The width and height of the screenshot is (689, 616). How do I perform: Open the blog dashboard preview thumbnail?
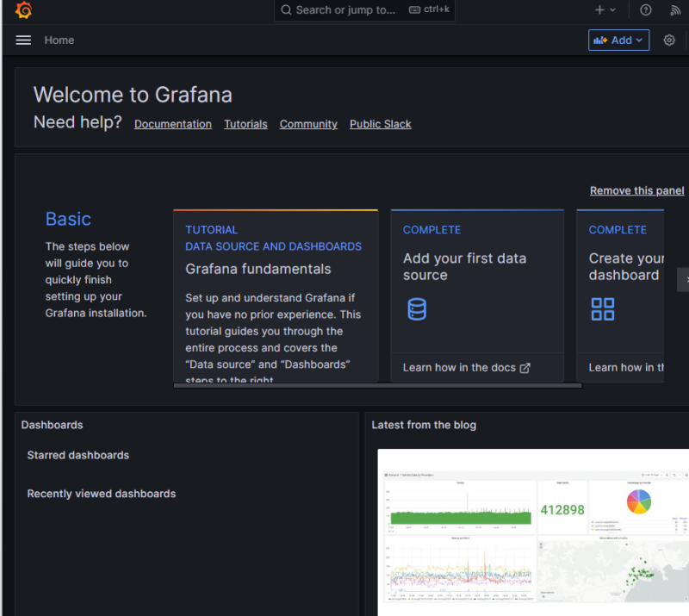point(533,532)
